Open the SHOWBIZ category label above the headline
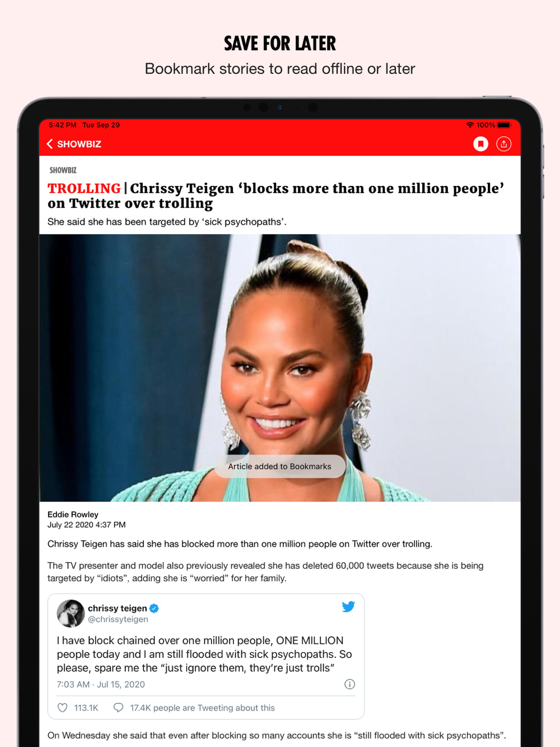This screenshot has width=560, height=747. (x=63, y=170)
